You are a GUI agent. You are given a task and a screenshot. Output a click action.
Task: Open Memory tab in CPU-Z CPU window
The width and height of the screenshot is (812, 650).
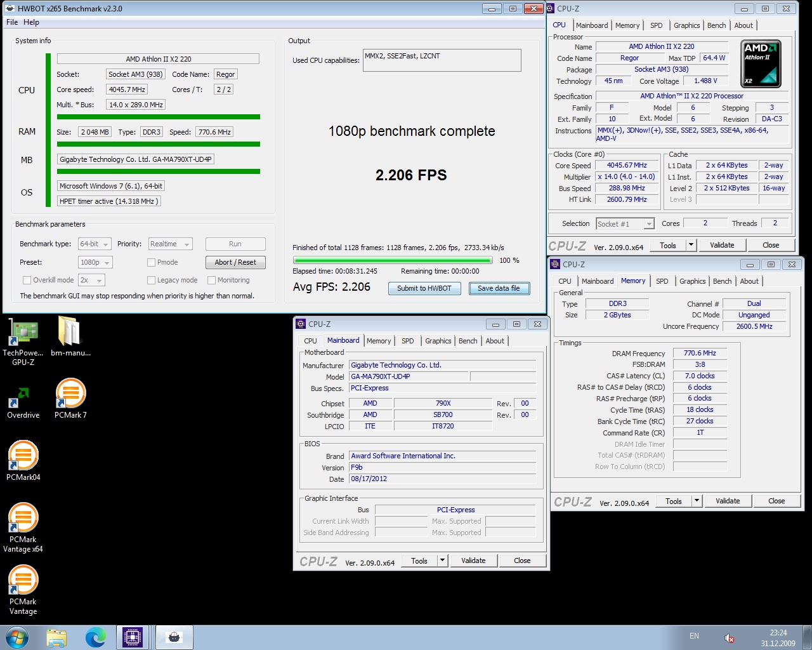[x=627, y=25]
